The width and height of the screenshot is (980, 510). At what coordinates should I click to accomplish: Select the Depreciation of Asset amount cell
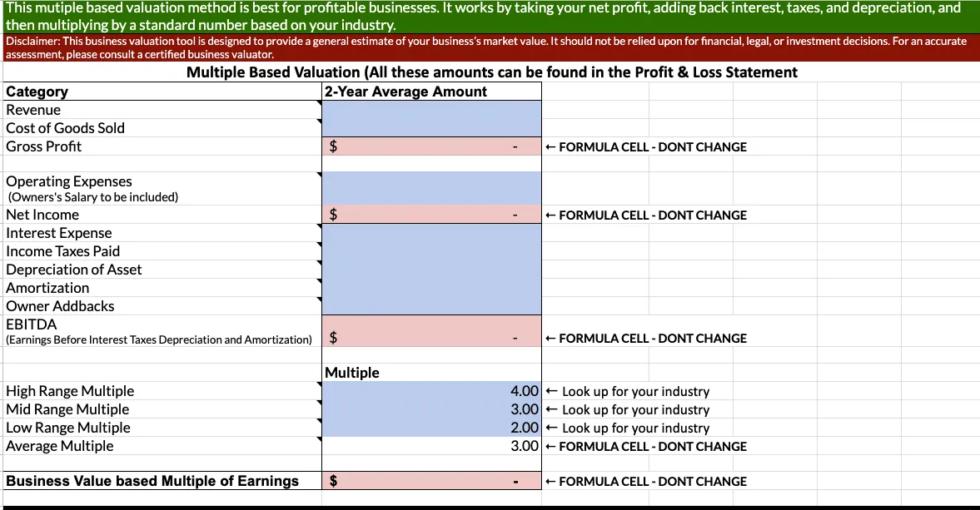[x=431, y=270]
